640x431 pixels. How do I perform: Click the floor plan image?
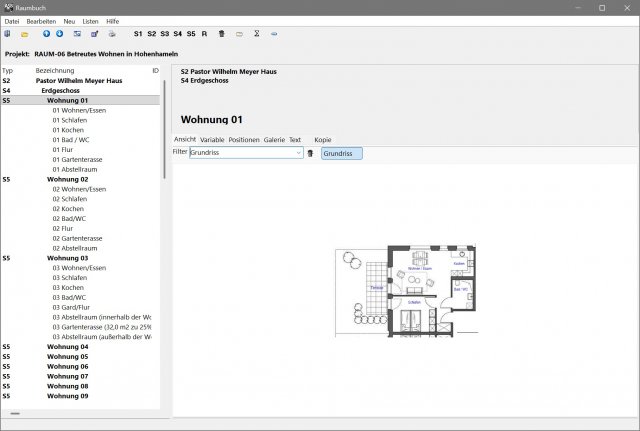(x=405, y=290)
